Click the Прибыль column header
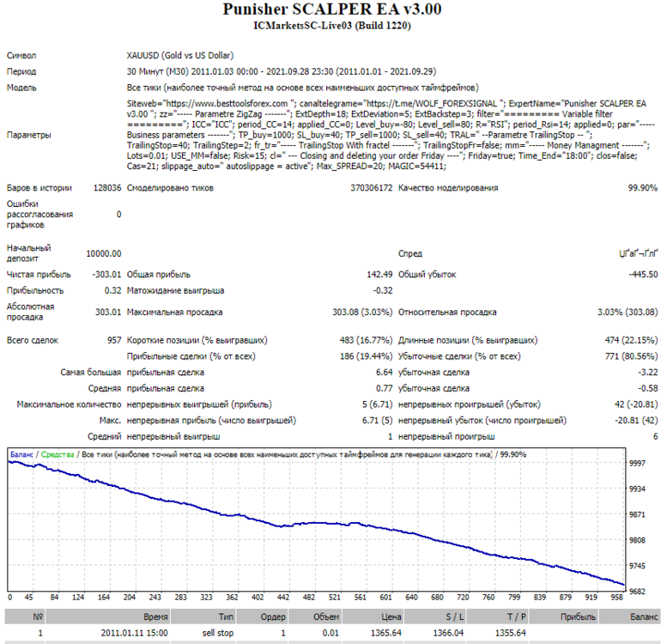Image resolution: width=667 pixels, height=644 pixels. pyautogui.click(x=564, y=617)
